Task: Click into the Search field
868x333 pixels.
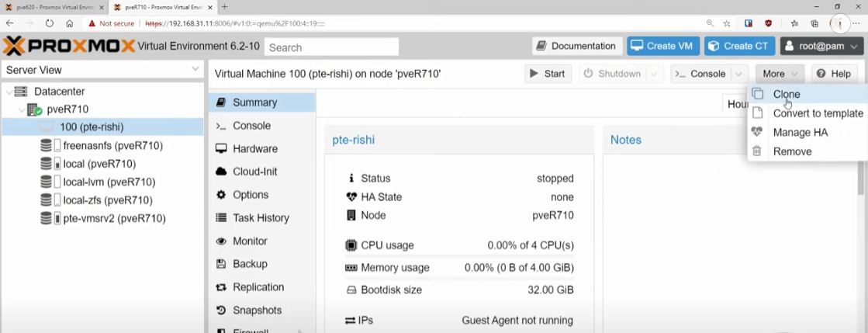Action: (331, 47)
